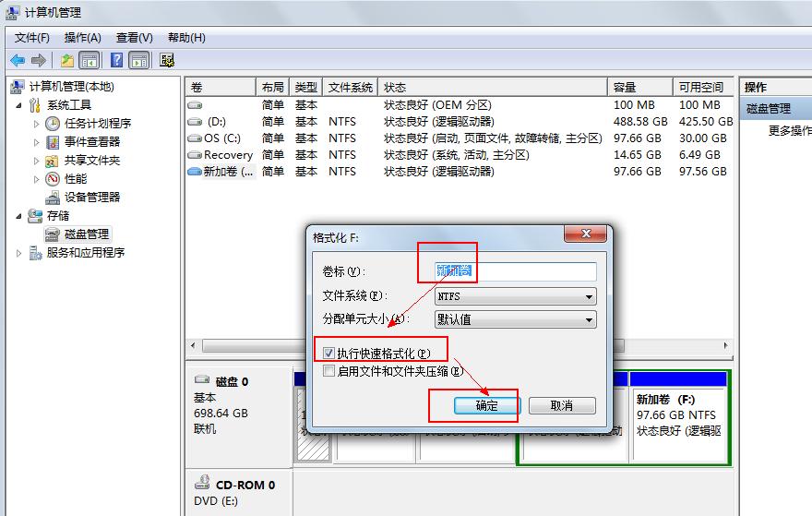812x516 pixels.
Task: Open the blue Help question mark icon
Action: (117, 60)
